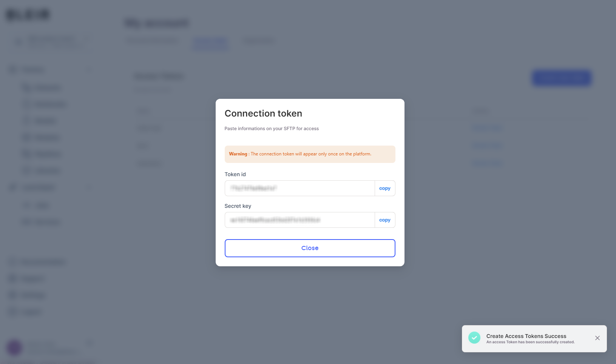Click inside the Secret key field

click(298, 220)
